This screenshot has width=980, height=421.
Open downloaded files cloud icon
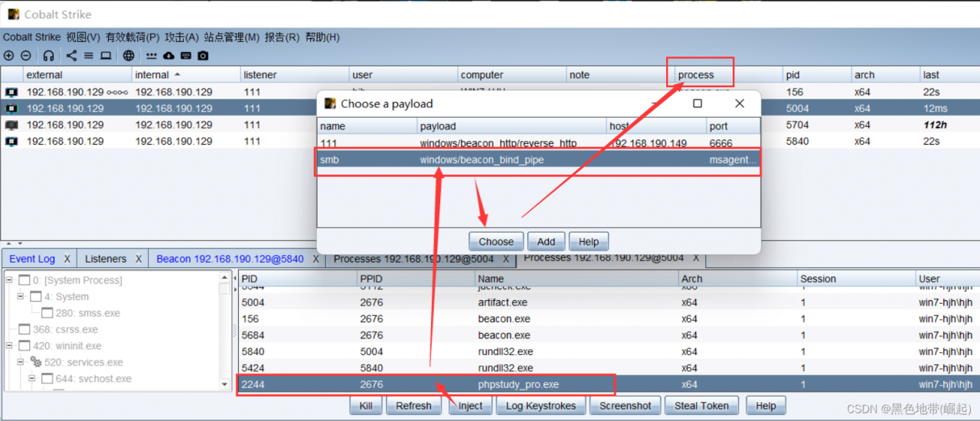pyautogui.click(x=168, y=56)
